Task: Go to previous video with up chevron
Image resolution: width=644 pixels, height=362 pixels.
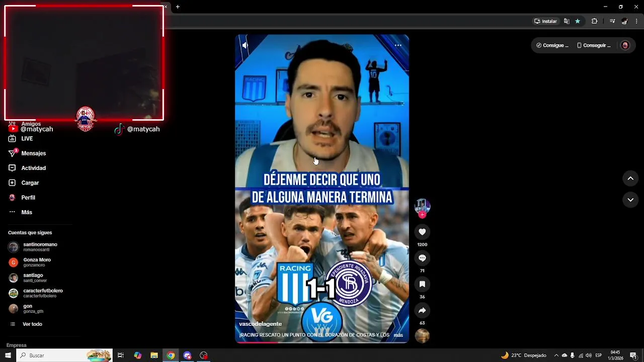Action: pyautogui.click(x=630, y=178)
